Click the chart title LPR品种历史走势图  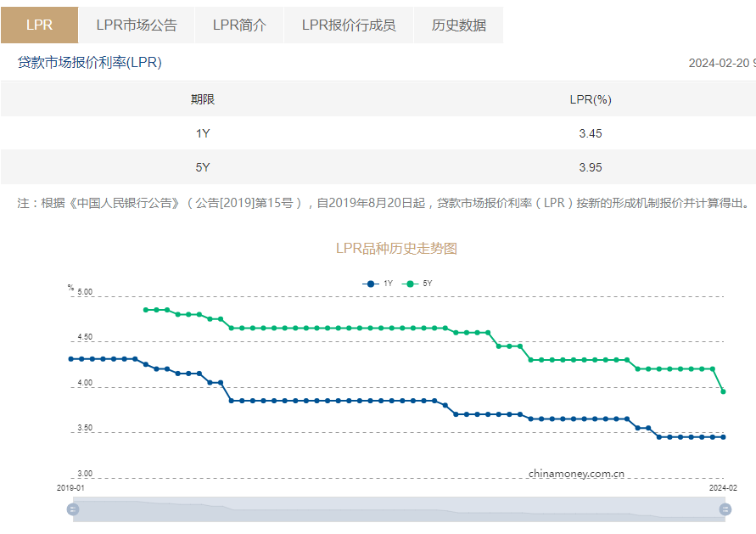[396, 249]
